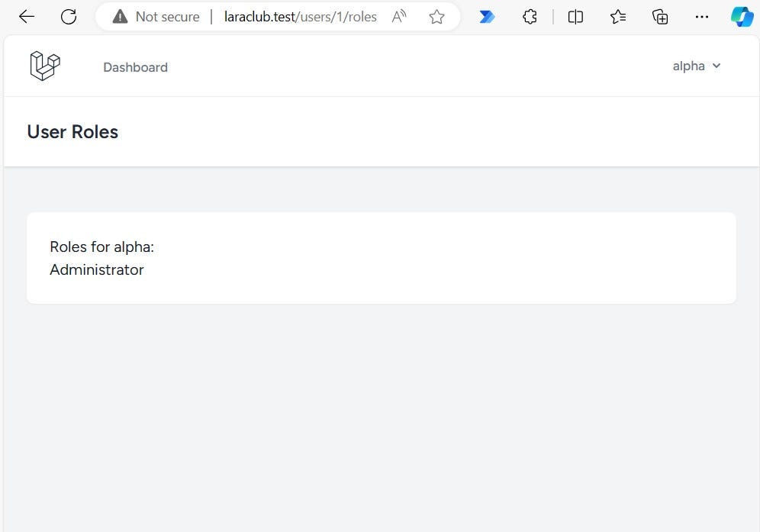Expand the Not secure site information panel

pyautogui.click(x=120, y=16)
